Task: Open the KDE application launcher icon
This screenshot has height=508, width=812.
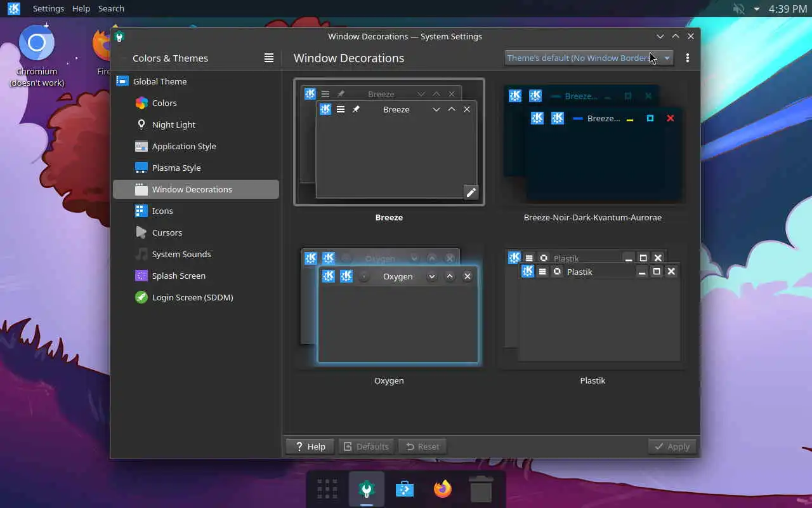Action: 14,8
